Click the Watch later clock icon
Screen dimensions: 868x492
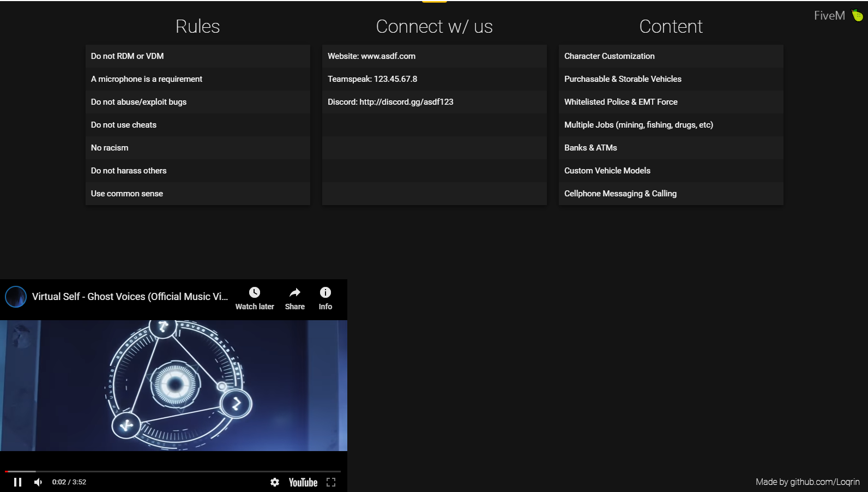pos(255,292)
